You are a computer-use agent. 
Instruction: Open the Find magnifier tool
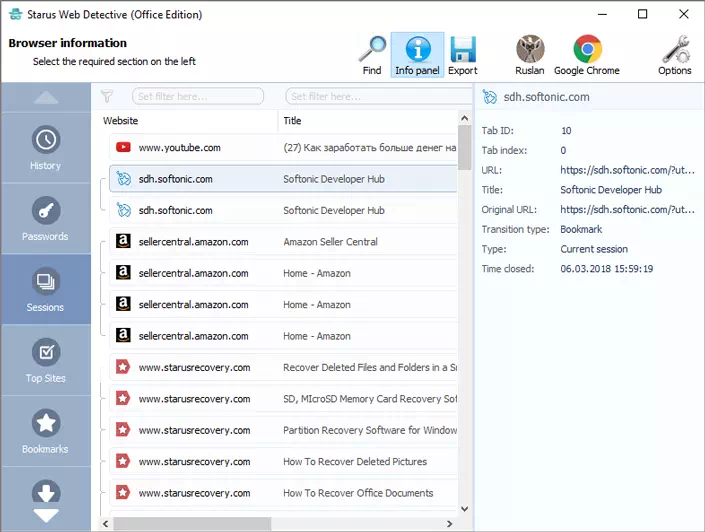(372, 55)
